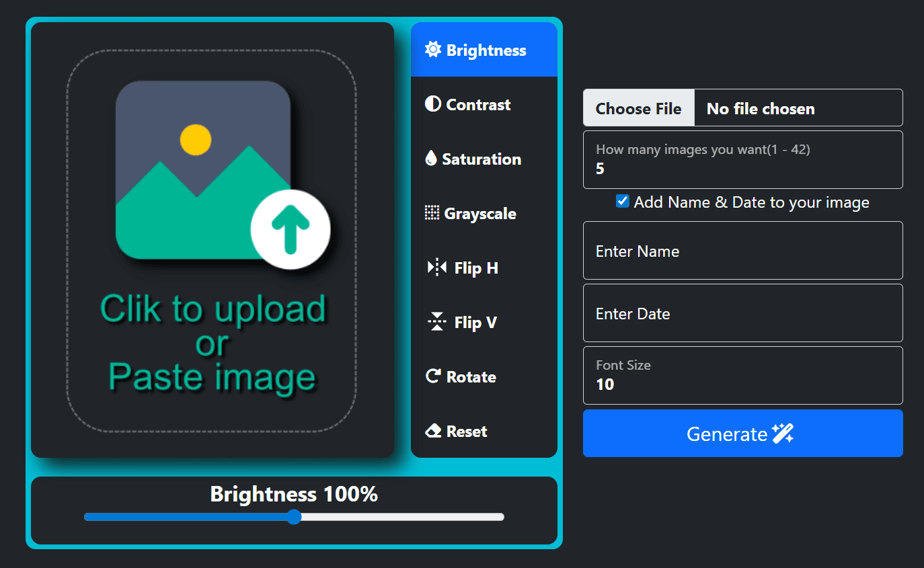The image size is (924, 568).
Task: Click the filled blue Brightness track
Action: 185,516
